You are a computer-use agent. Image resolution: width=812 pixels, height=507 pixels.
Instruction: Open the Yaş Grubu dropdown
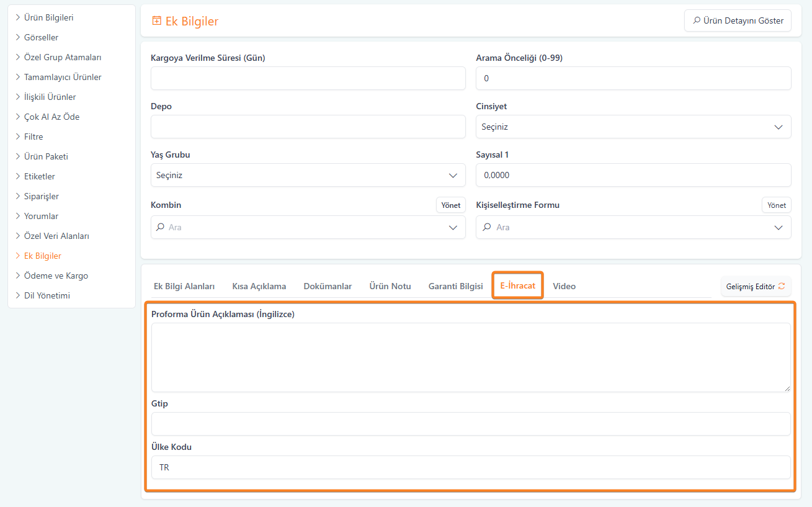[308, 175]
